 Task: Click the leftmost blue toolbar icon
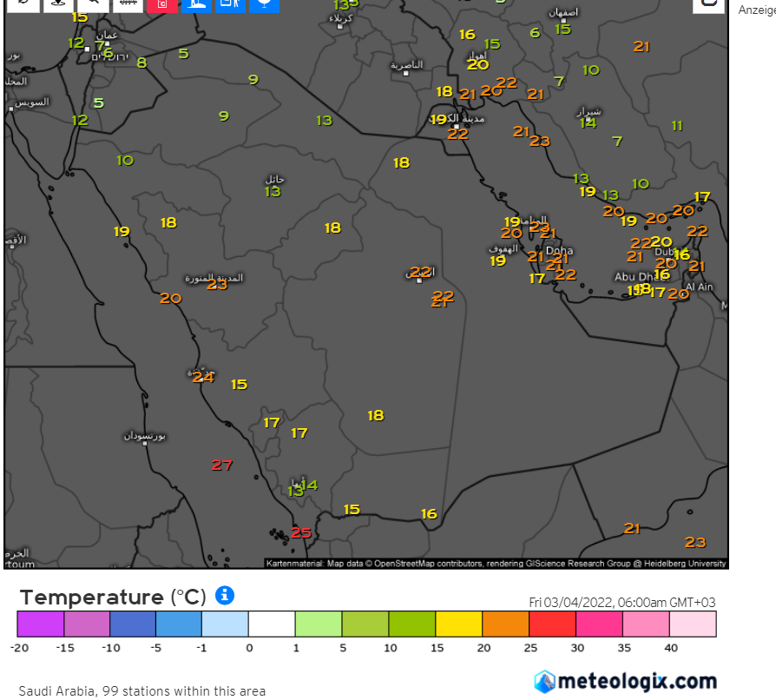click(197, 3)
